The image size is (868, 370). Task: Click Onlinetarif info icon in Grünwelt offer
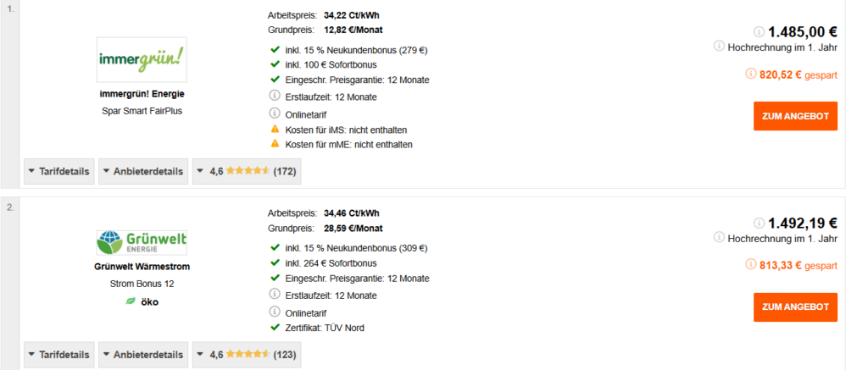click(275, 311)
